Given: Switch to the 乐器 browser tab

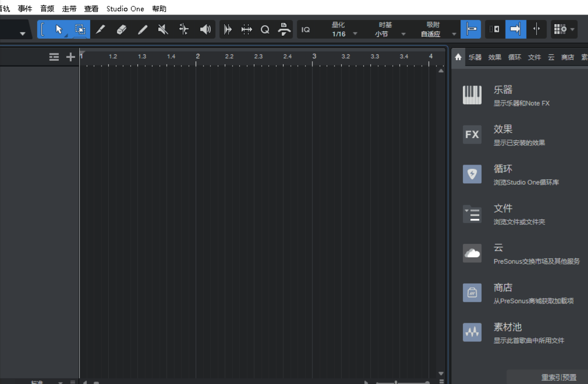Looking at the screenshot, I should 475,57.
